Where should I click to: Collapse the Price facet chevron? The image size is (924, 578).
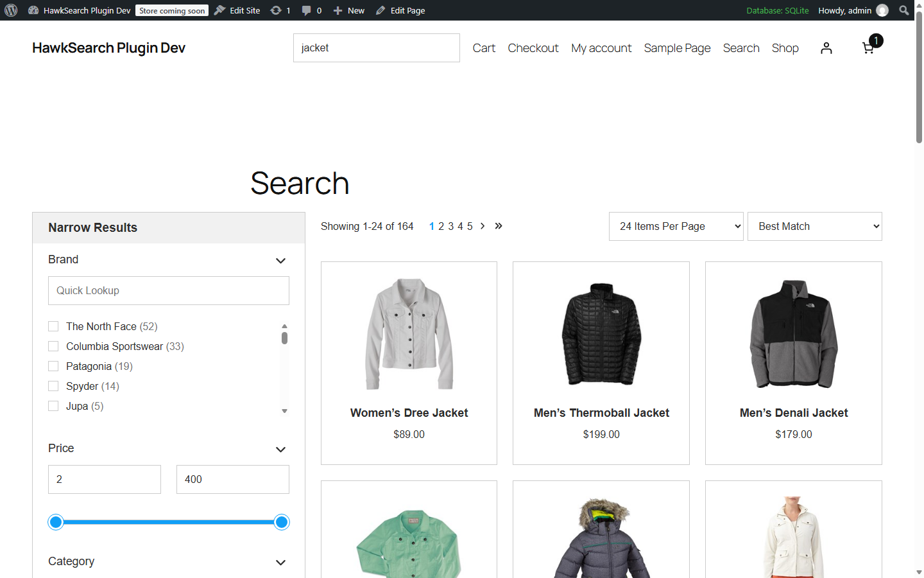click(280, 450)
